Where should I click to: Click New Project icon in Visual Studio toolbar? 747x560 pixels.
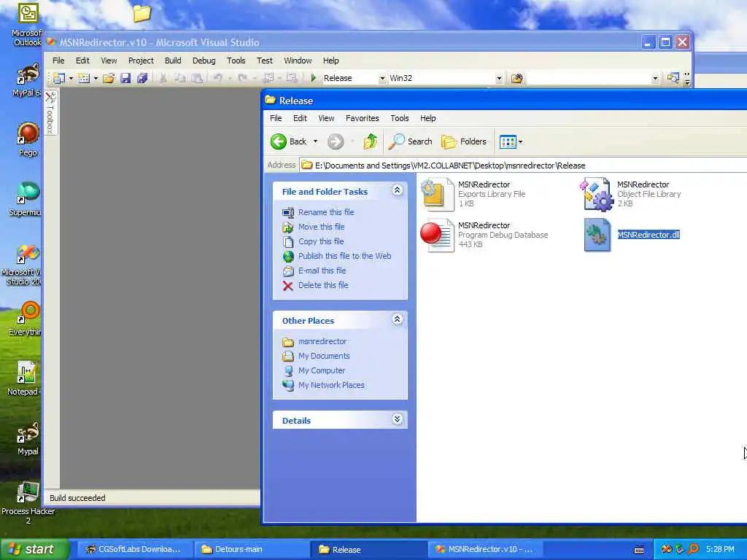point(58,78)
